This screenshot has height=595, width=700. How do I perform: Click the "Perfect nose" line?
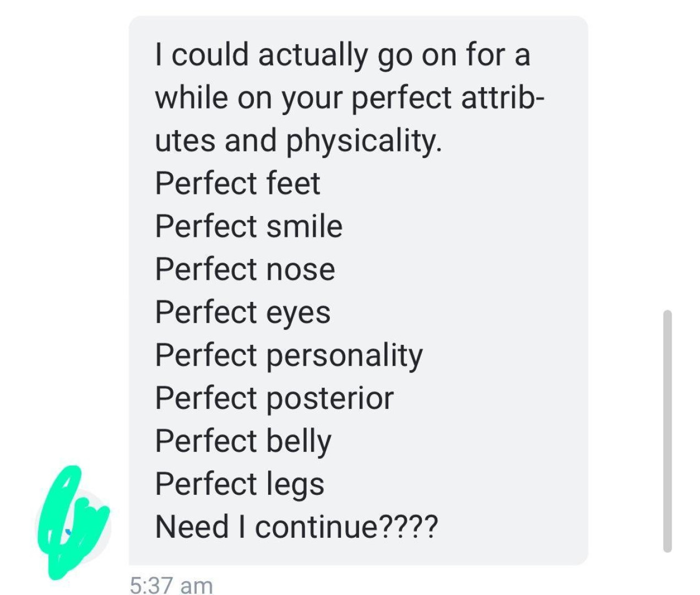245,269
